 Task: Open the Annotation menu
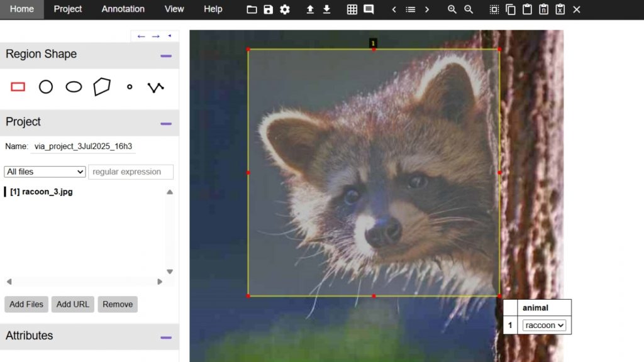(x=123, y=9)
